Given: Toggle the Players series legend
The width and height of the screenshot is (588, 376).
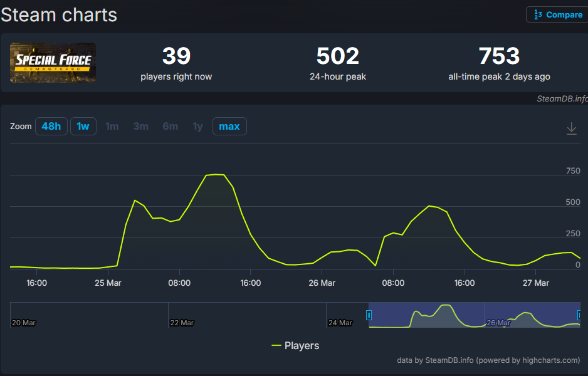Looking at the screenshot, I should (x=295, y=346).
